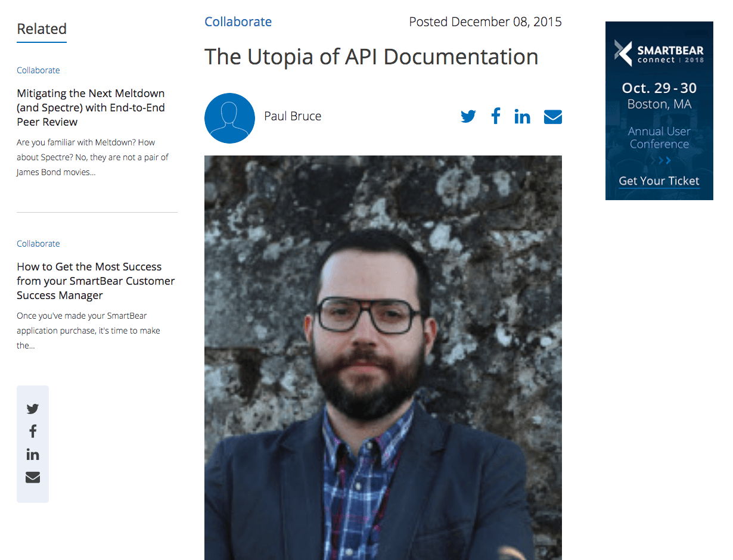
Task: Open the Customer Success Manager related article
Action: tap(95, 281)
